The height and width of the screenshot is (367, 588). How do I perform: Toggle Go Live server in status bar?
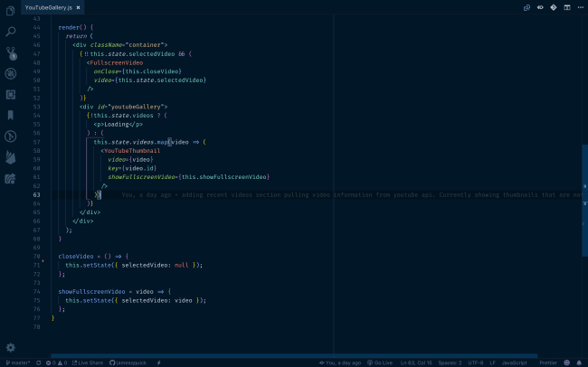[x=381, y=362]
